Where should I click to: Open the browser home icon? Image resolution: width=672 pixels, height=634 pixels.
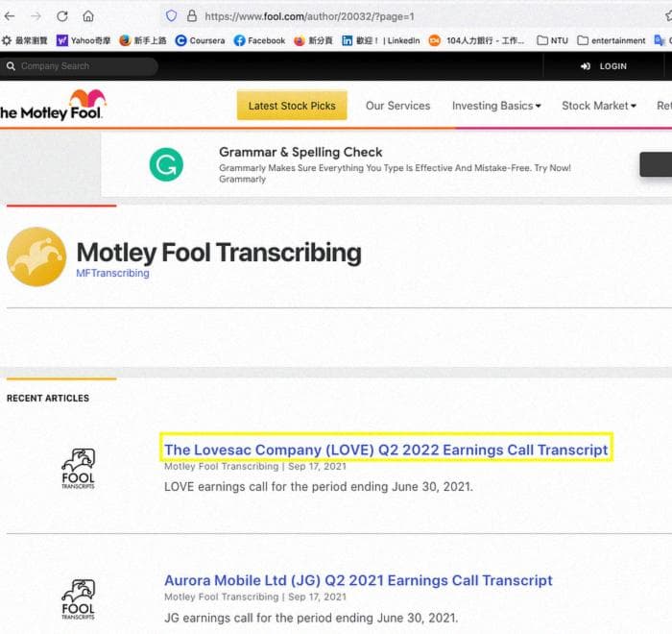click(x=88, y=16)
